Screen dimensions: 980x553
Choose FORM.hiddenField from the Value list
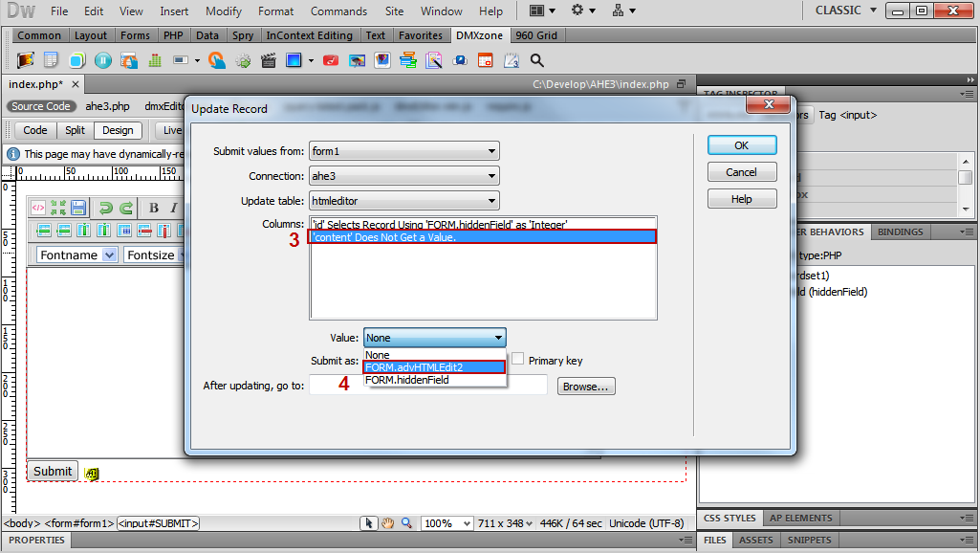click(434, 380)
